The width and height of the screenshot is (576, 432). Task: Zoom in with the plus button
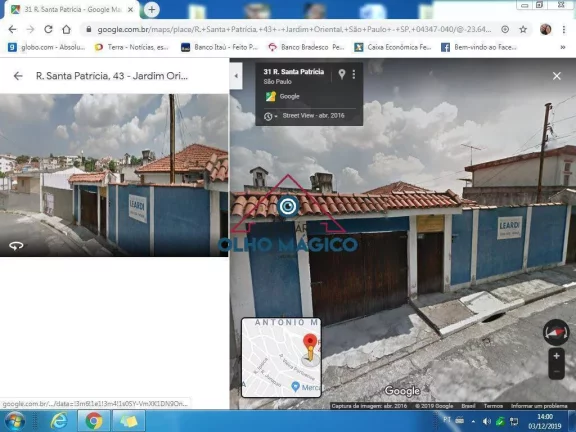556,356
